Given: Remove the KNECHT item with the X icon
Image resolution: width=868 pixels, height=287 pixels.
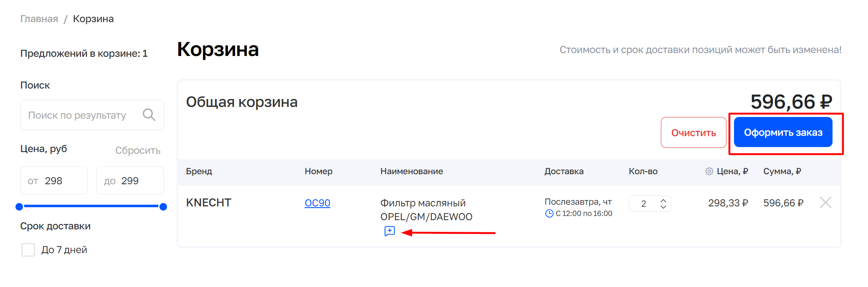Looking at the screenshot, I should tap(825, 203).
